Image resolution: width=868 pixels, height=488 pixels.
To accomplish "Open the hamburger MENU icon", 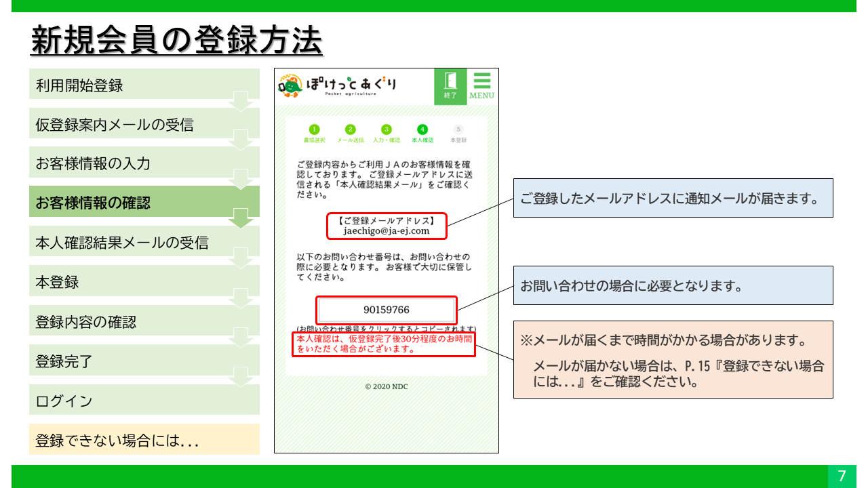I will click(481, 86).
